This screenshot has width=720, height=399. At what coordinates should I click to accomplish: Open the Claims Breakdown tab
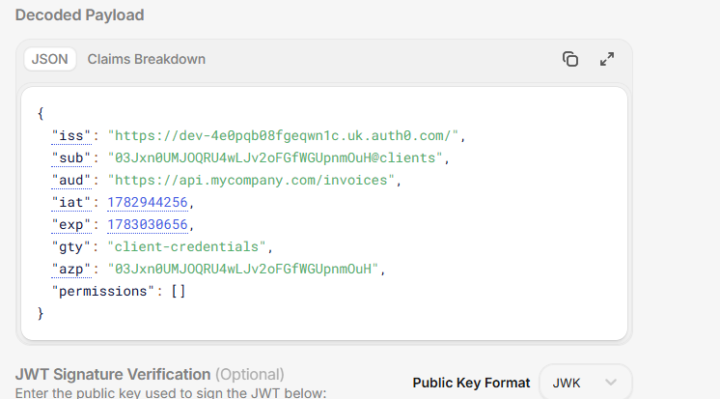(146, 59)
